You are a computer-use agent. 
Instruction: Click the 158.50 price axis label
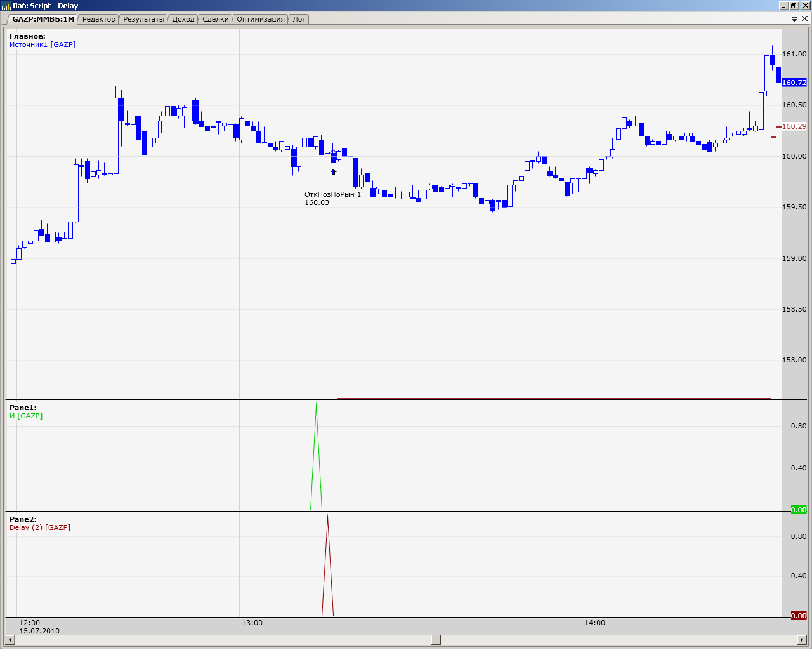point(794,309)
